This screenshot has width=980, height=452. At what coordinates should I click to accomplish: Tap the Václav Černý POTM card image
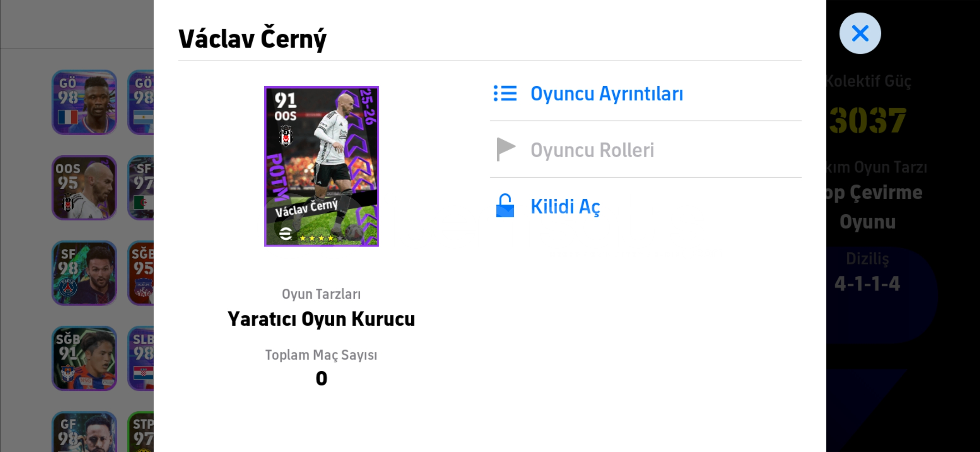(x=321, y=166)
